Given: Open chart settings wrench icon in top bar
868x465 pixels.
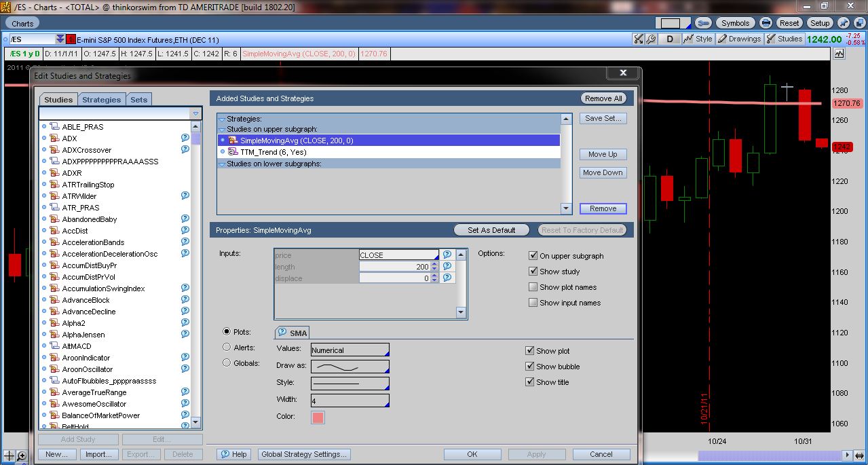Looking at the screenshot, I should 703,22.
